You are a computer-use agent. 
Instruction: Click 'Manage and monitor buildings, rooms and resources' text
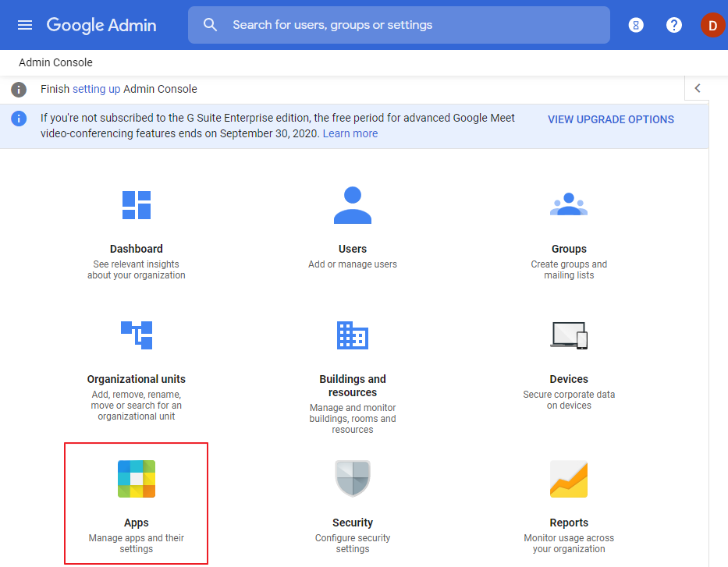coord(353,419)
